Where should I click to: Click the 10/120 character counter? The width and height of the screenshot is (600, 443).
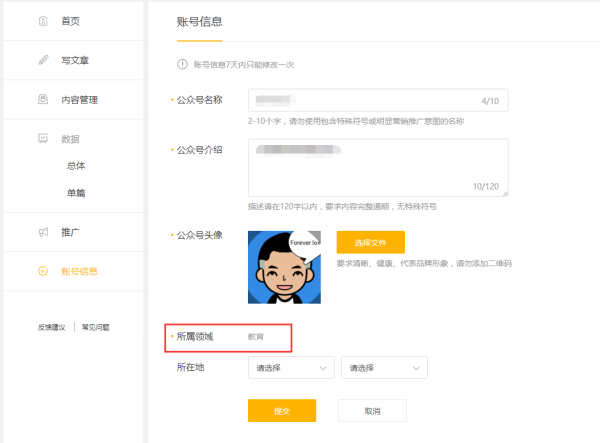point(486,186)
